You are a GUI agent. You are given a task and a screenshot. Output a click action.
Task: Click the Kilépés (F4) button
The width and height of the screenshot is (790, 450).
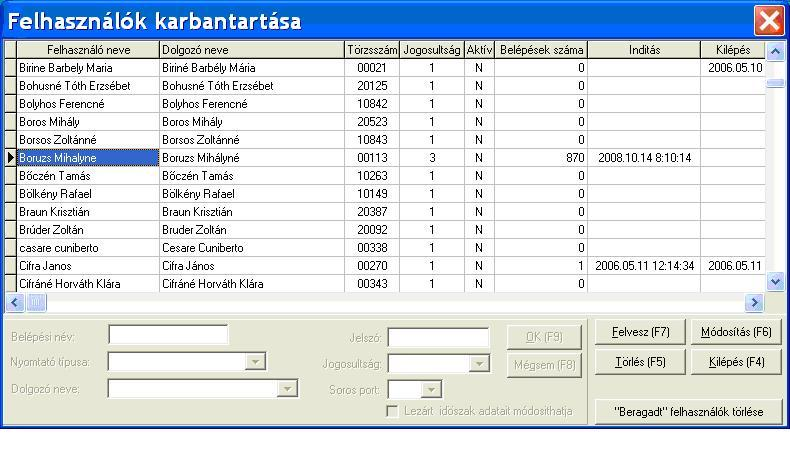pyautogui.click(x=736, y=362)
